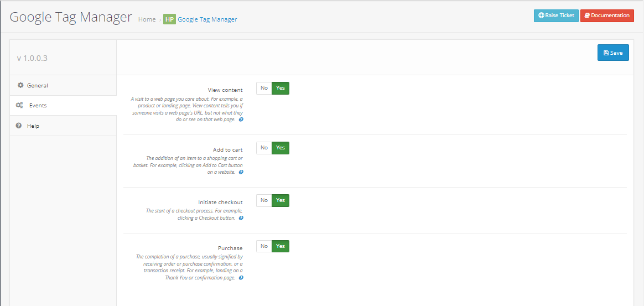Open the General settings tab
The height and width of the screenshot is (306, 644).
pyautogui.click(x=38, y=85)
